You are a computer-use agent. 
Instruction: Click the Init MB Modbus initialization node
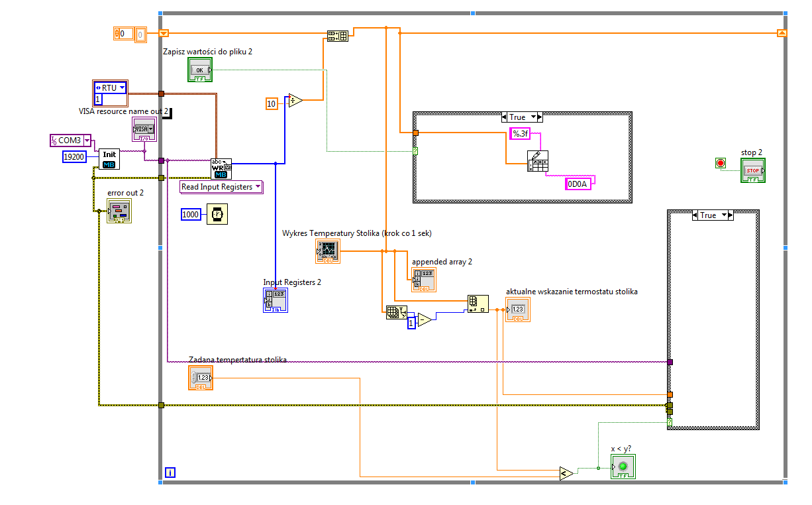click(x=110, y=159)
